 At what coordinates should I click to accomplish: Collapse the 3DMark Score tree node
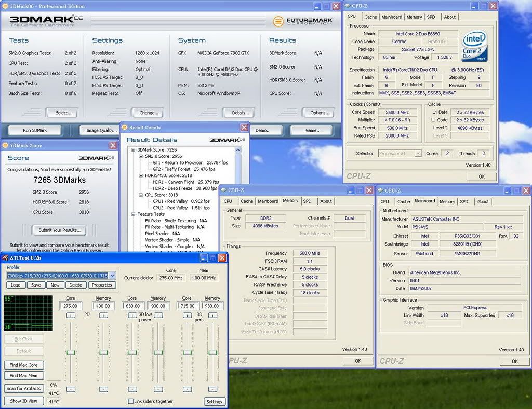(x=134, y=150)
